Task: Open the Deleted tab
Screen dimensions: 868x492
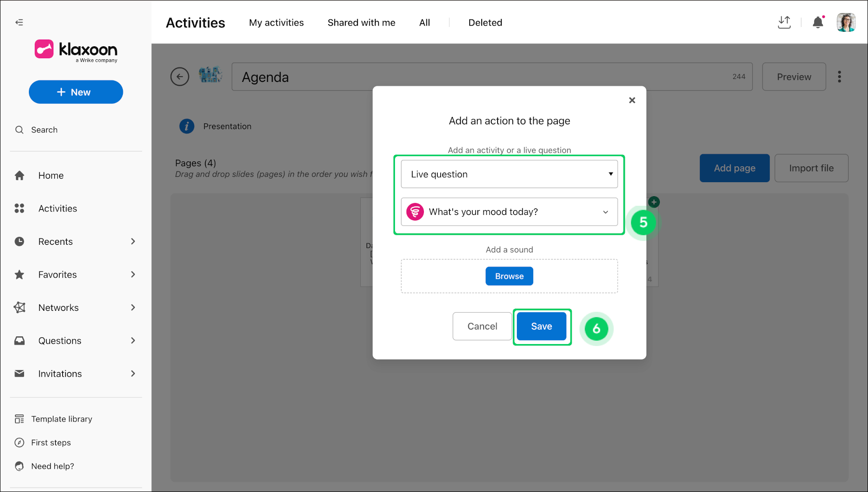Action: pyautogui.click(x=485, y=23)
